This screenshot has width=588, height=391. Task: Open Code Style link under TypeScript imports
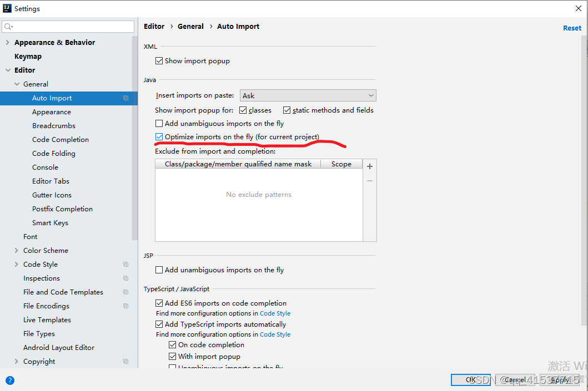coord(275,334)
